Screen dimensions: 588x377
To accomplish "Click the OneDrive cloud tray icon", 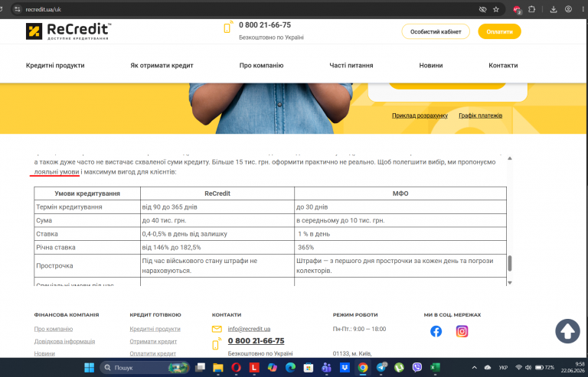I will click(x=488, y=368).
